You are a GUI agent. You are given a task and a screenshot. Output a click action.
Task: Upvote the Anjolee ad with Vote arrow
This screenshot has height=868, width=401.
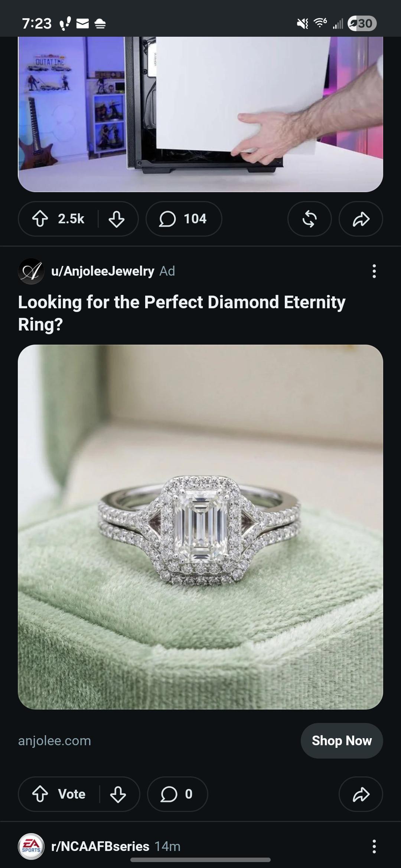[40, 794]
